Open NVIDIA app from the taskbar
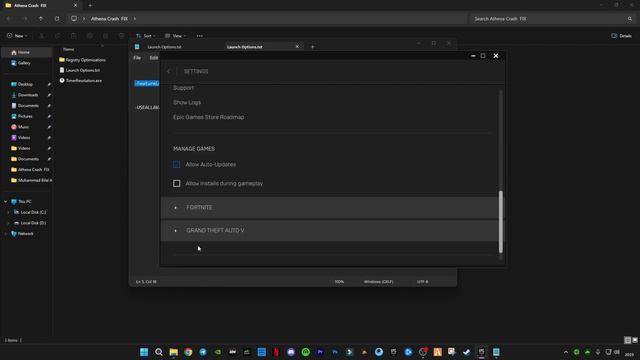Screen dimensions: 640x360 click(218, 352)
